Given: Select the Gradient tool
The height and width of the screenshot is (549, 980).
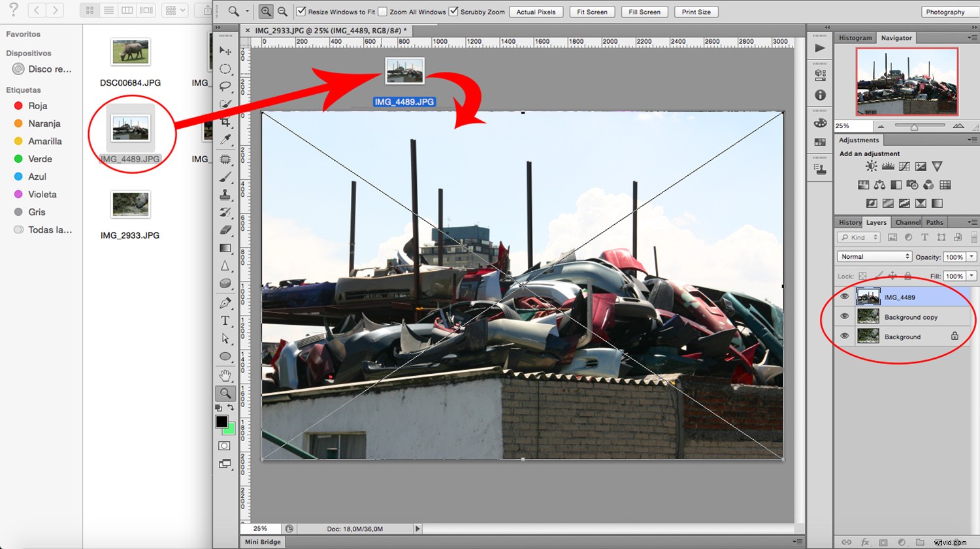Looking at the screenshot, I should (x=225, y=248).
